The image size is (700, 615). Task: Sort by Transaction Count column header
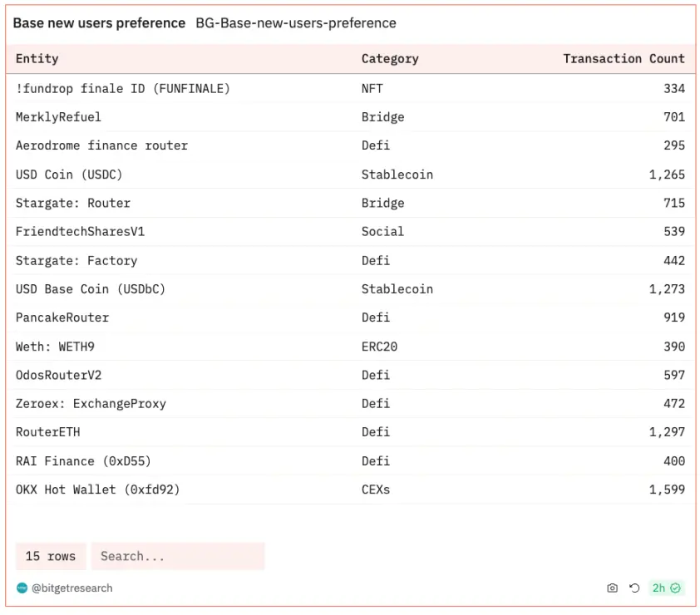624,59
